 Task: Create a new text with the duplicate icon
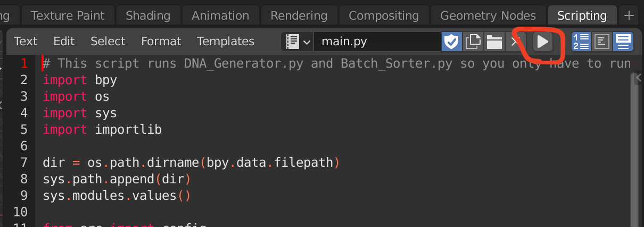[472, 42]
